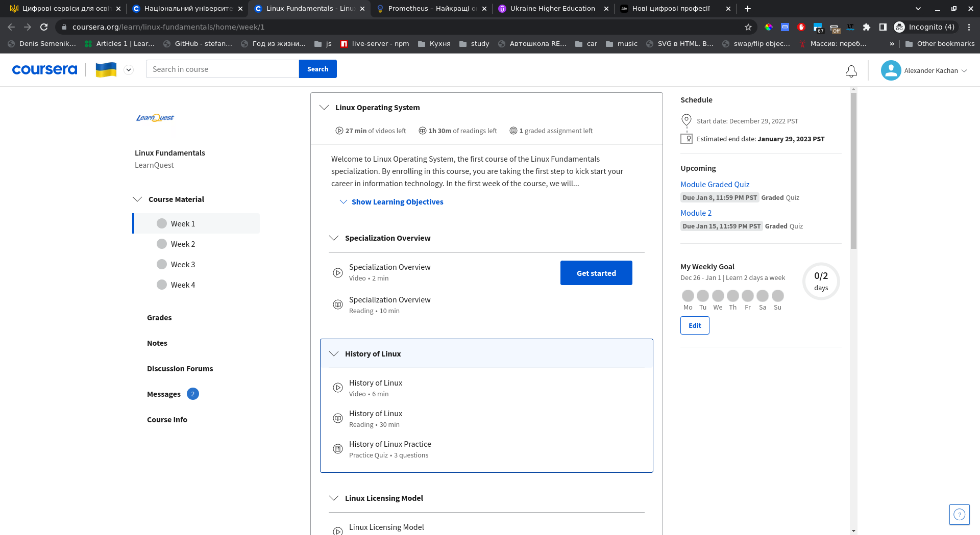
Task: Click the help question mark icon
Action: (x=959, y=514)
